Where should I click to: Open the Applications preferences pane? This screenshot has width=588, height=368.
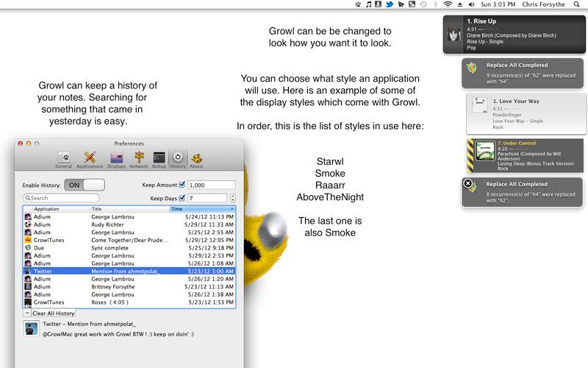point(90,160)
